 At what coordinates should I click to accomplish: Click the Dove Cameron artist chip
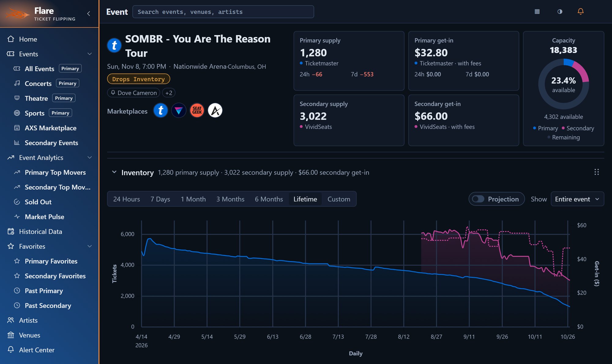point(133,93)
